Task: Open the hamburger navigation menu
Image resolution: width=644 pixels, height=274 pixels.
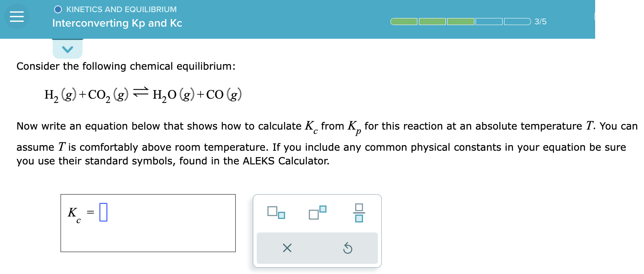Action: [16, 16]
